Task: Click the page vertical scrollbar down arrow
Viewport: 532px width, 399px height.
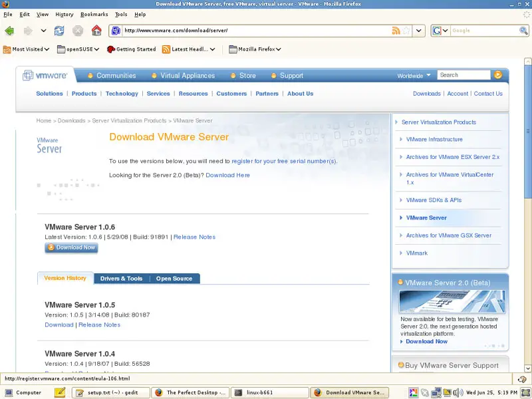Action: (x=527, y=368)
